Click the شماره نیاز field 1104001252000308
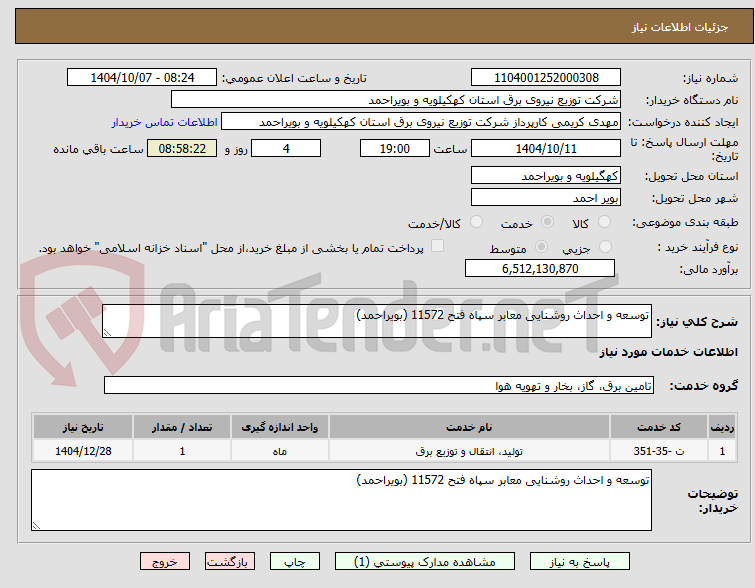This screenshot has height=588, width=755. pyautogui.click(x=546, y=78)
